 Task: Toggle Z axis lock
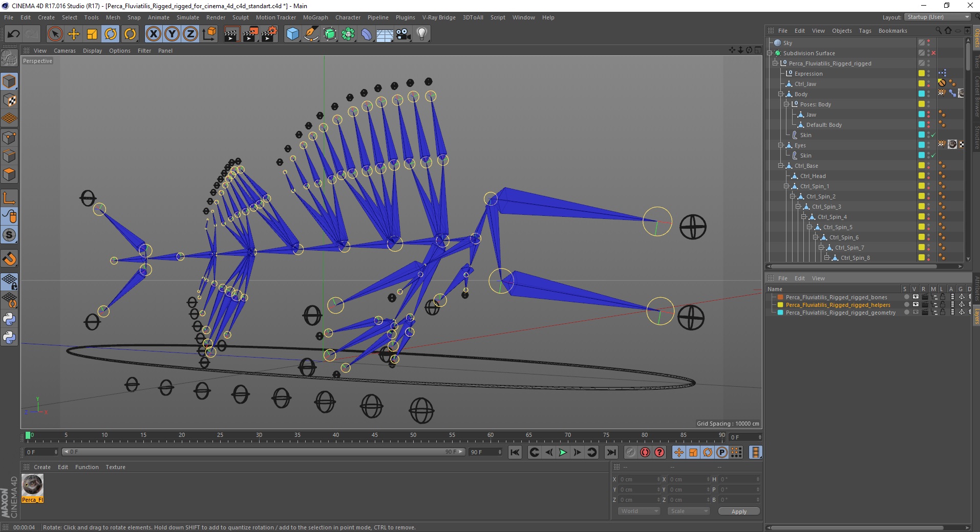point(190,34)
